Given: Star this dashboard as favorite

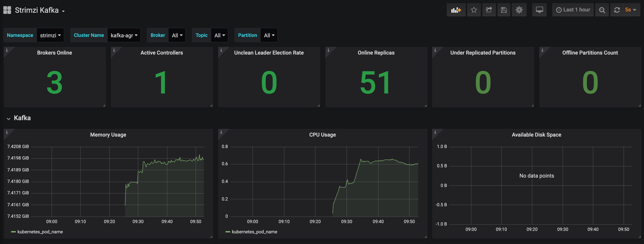Looking at the screenshot, I should coord(474,10).
